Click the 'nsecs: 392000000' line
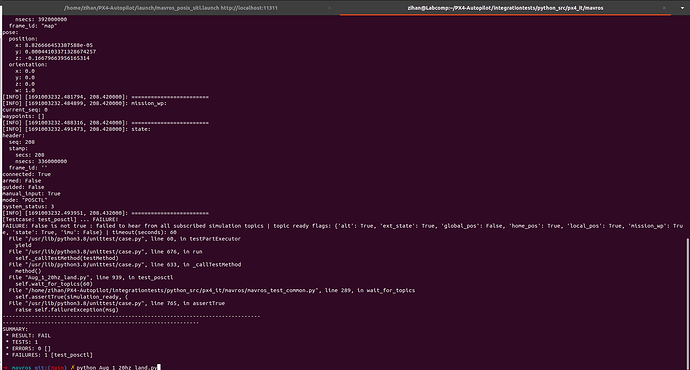 point(41,20)
